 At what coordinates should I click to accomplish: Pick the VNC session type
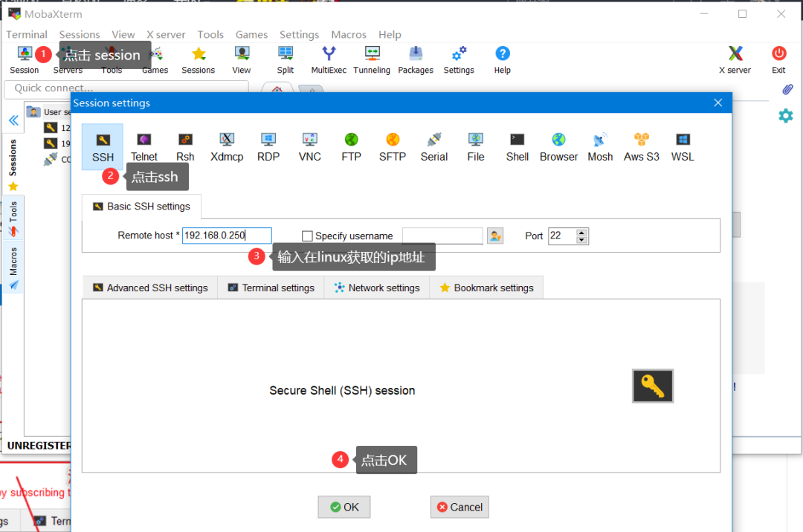point(310,147)
